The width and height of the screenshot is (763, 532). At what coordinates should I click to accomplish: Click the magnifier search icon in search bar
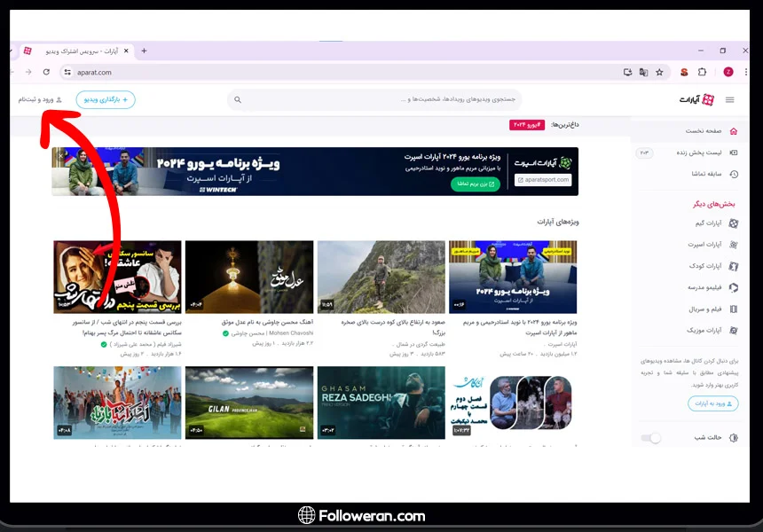[x=238, y=100]
